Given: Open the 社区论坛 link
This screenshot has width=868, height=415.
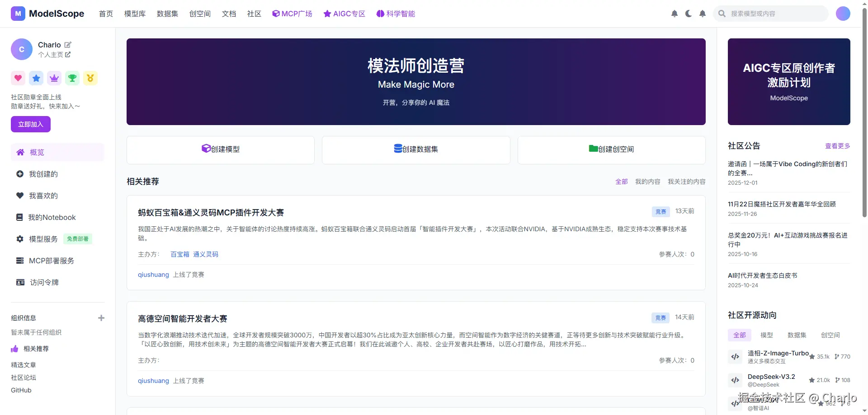Looking at the screenshot, I should [x=24, y=378].
